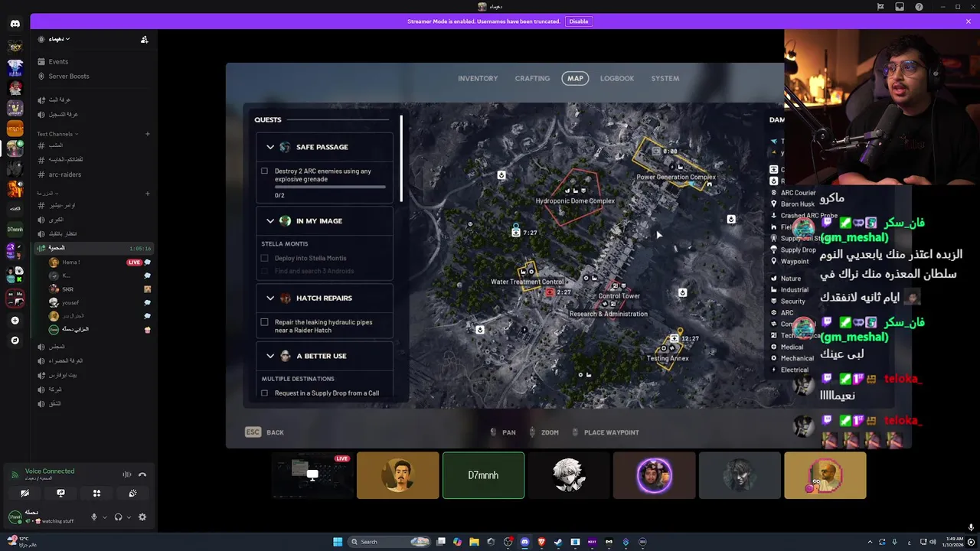Viewport: 980px width, 551px height.
Task: Click the Testing Annex map location
Action: (x=668, y=358)
